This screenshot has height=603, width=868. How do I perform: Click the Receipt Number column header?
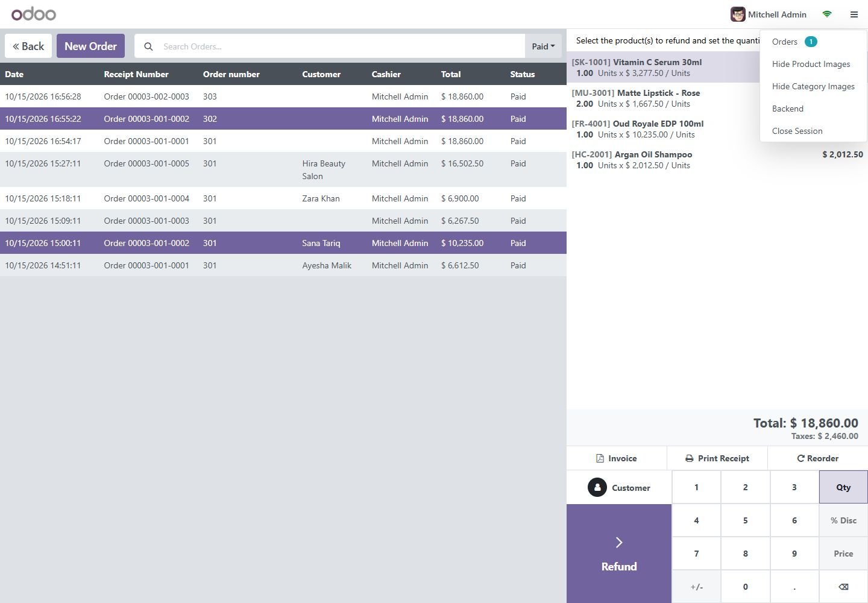pos(136,74)
